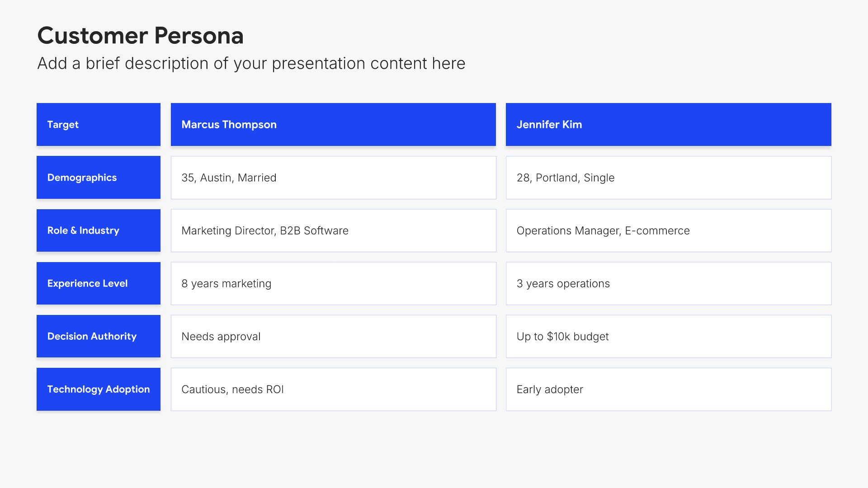Screen dimensions: 868x488
Task: Click the '28, Portland, Single' cell
Action: click(x=669, y=178)
